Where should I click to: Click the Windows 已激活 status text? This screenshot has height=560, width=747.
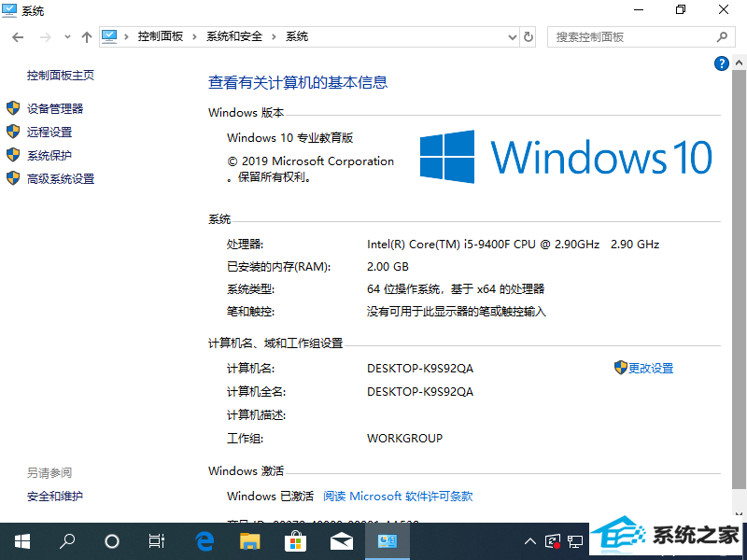[x=270, y=497]
